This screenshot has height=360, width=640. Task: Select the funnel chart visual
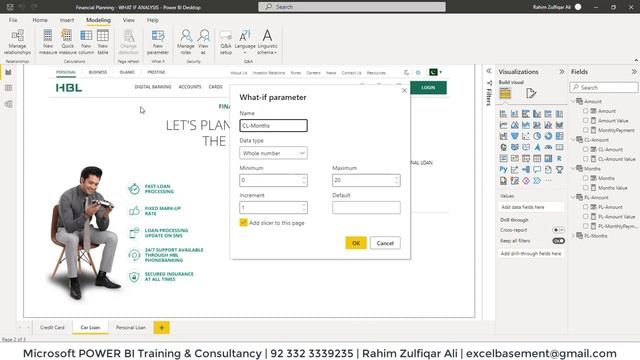coord(515,136)
